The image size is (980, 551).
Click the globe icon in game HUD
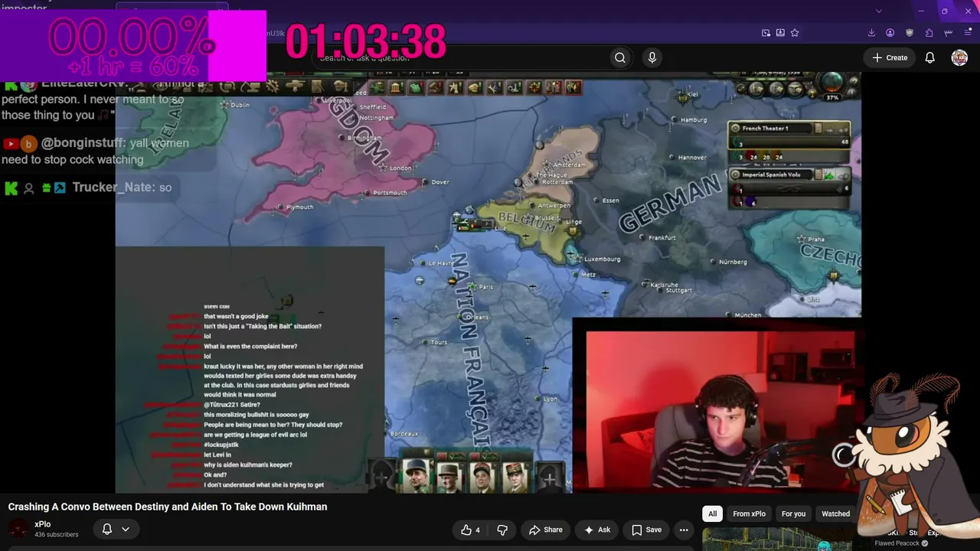click(x=831, y=82)
